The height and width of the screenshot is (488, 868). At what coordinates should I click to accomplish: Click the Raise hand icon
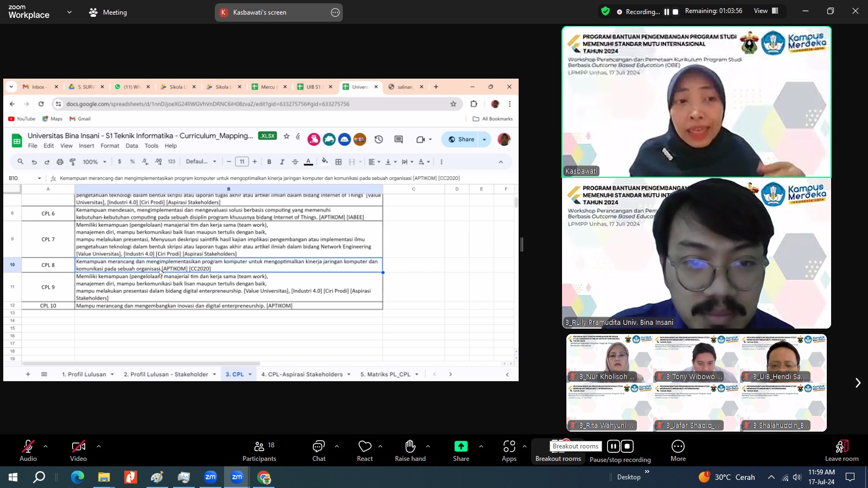point(410,447)
